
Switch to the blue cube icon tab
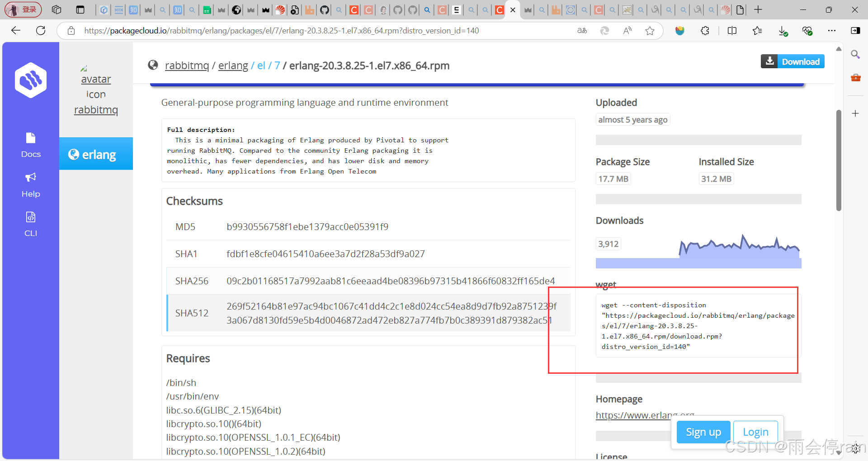[x=104, y=9]
